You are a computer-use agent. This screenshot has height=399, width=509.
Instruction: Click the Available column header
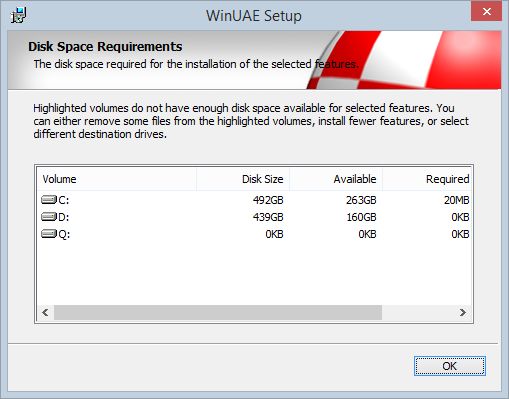tap(336, 179)
